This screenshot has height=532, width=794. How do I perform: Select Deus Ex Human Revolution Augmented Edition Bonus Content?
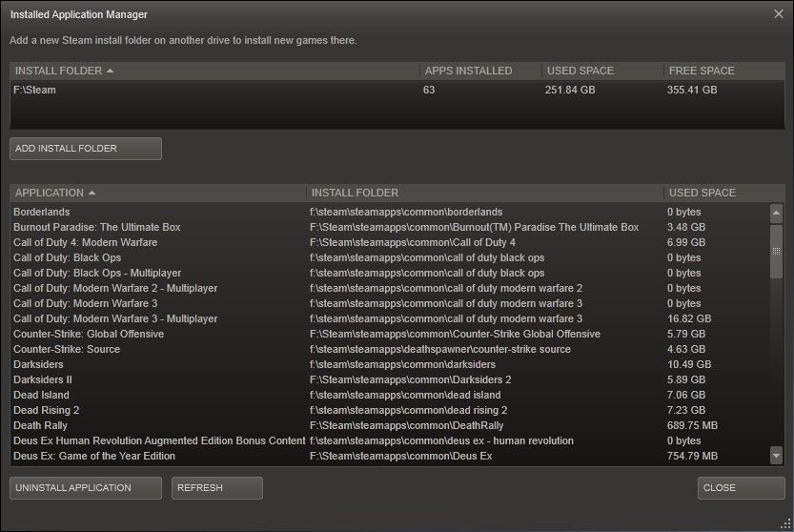coord(390,440)
